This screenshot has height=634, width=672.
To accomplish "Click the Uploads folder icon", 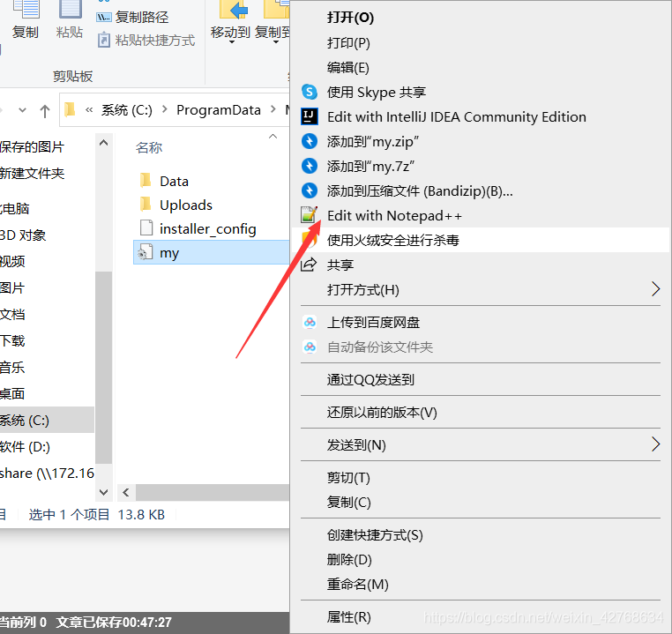I will (x=146, y=205).
